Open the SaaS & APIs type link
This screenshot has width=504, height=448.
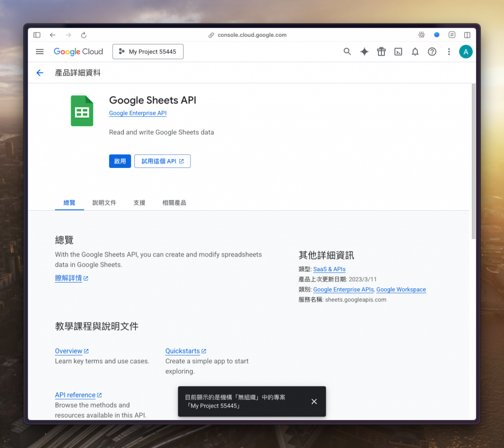click(329, 269)
